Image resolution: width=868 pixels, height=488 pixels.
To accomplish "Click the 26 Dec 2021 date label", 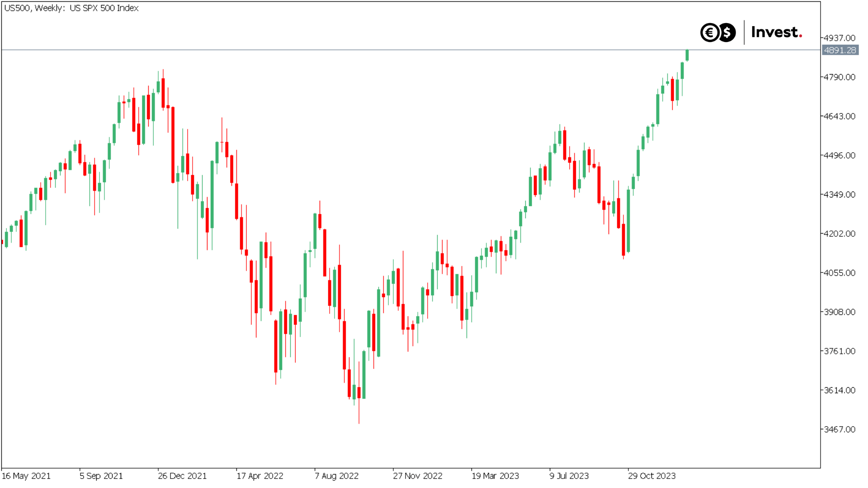I will tap(182, 476).
